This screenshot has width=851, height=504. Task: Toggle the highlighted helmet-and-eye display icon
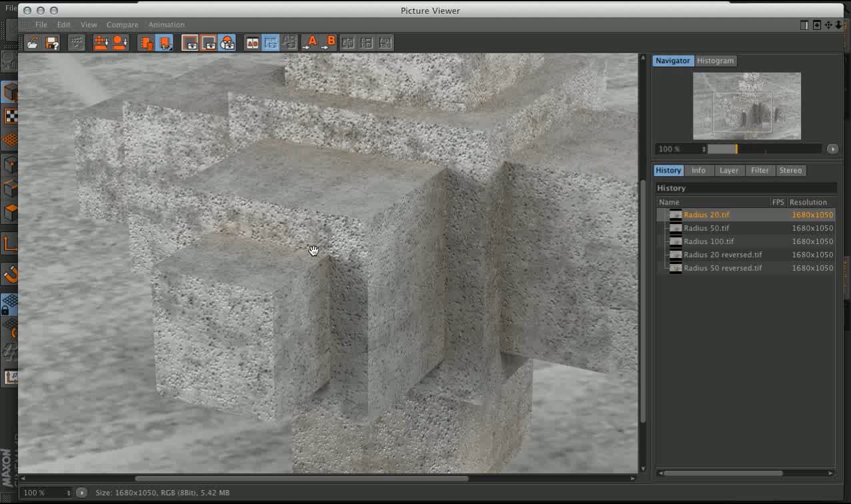click(x=227, y=43)
